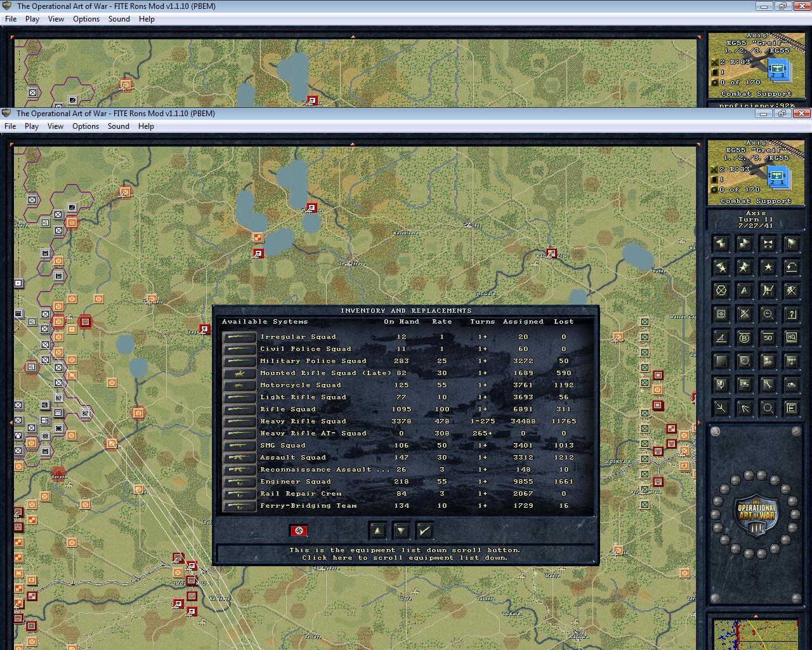This screenshot has height=650, width=812.
Task: Click the plain magnifier tool button
Action: [768, 408]
